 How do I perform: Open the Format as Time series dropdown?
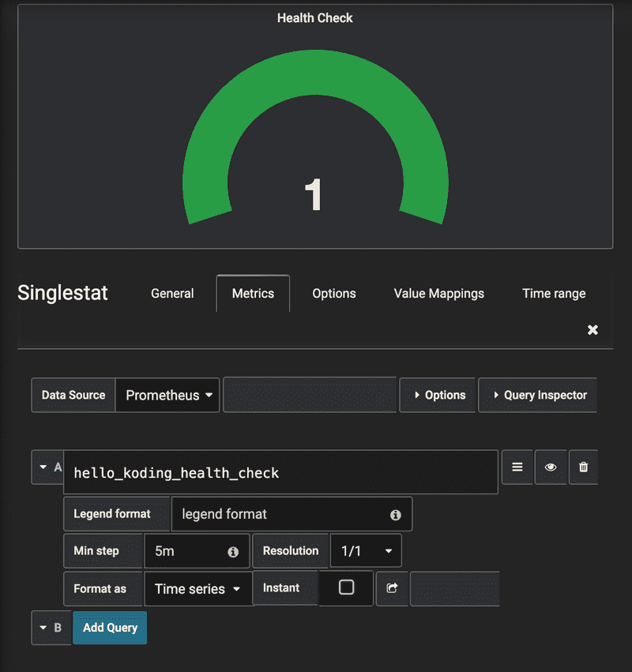tap(197, 589)
